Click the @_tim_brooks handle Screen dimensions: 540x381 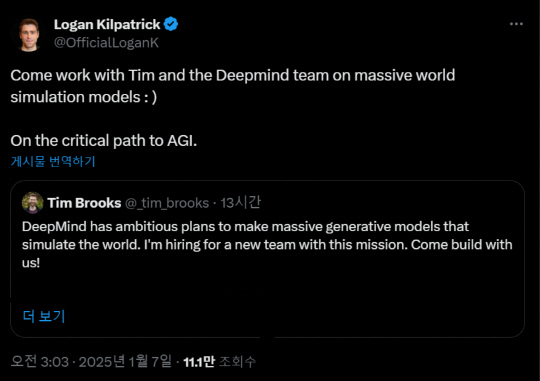point(167,203)
